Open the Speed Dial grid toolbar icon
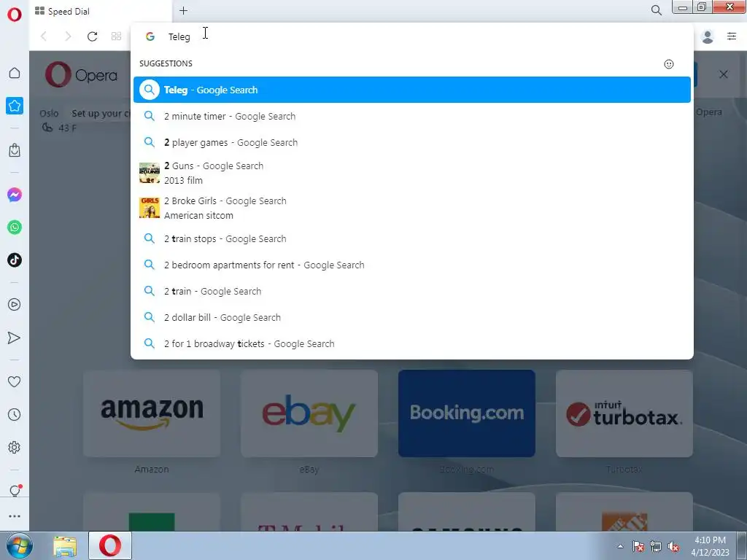The height and width of the screenshot is (560, 747). click(116, 36)
